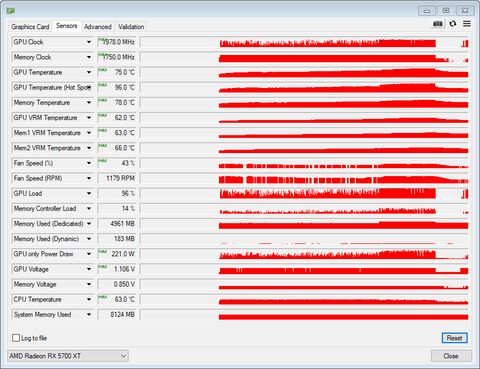Expand the Mem1 VRM Temperature dropdown
This screenshot has height=369, width=480.
click(x=89, y=133)
